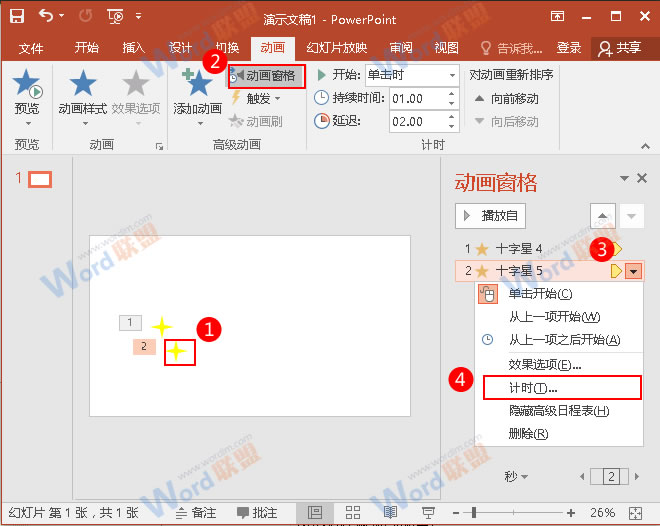The width and height of the screenshot is (660, 526).
Task: Open the Start timing dropdown
Action: click(451, 76)
